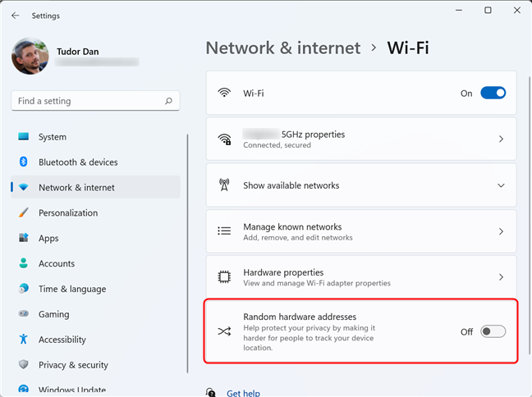This screenshot has height=397, width=532.
Task: Click the Gaming controller icon
Action: (24, 313)
